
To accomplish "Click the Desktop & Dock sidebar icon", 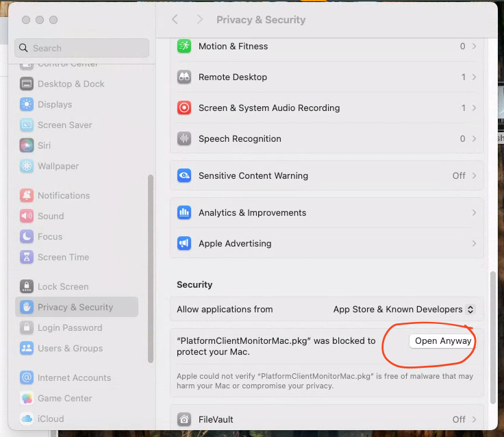I will (x=27, y=84).
